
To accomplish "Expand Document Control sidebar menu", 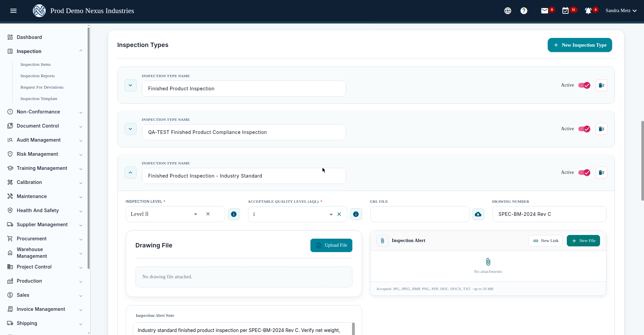I will [x=45, y=126].
